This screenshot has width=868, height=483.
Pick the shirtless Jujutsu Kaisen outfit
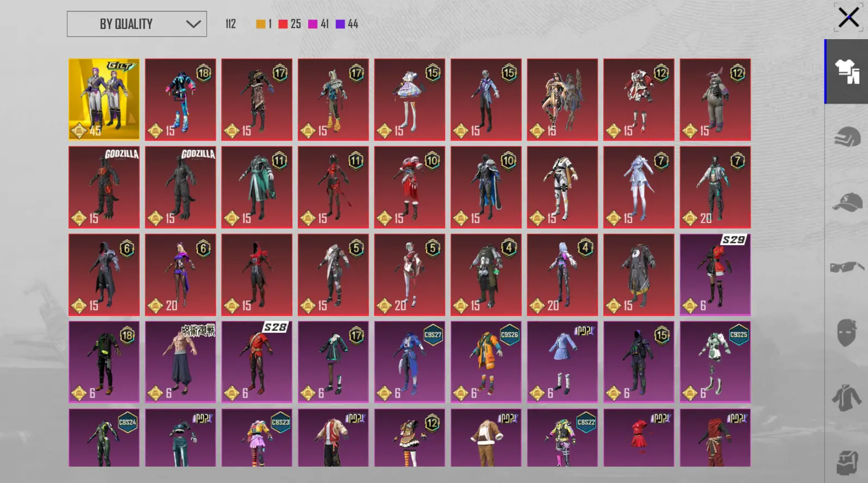180,362
